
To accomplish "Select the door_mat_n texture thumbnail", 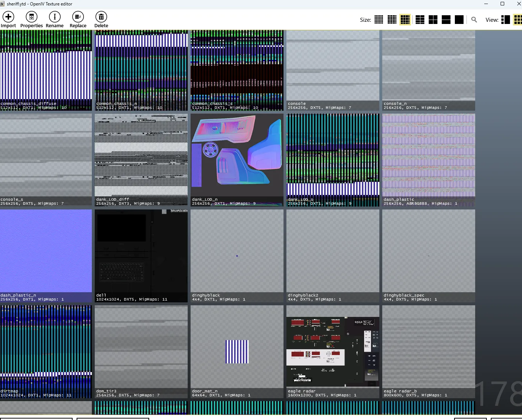I will 237,351.
